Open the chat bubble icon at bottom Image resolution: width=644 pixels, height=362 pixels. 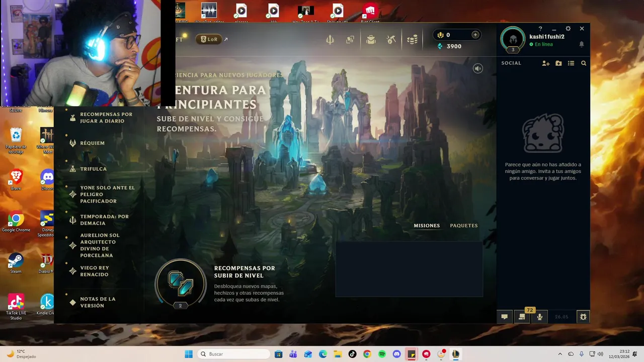point(504,317)
